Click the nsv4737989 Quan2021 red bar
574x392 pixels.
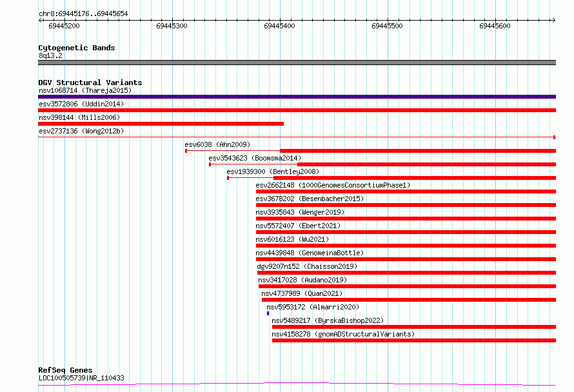(x=409, y=300)
